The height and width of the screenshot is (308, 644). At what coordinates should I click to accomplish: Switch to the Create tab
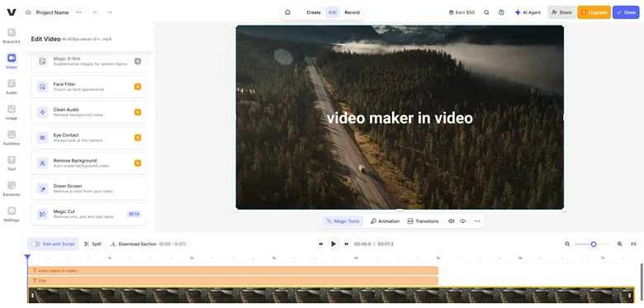coord(314,12)
